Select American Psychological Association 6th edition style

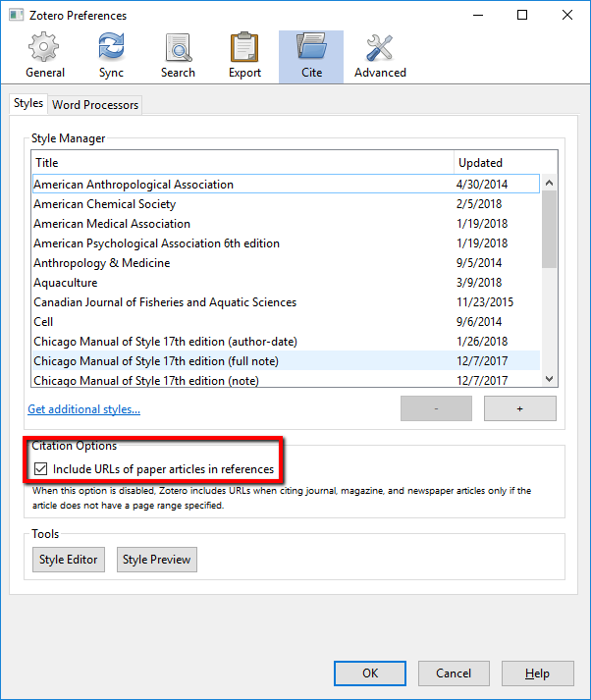tap(286, 243)
